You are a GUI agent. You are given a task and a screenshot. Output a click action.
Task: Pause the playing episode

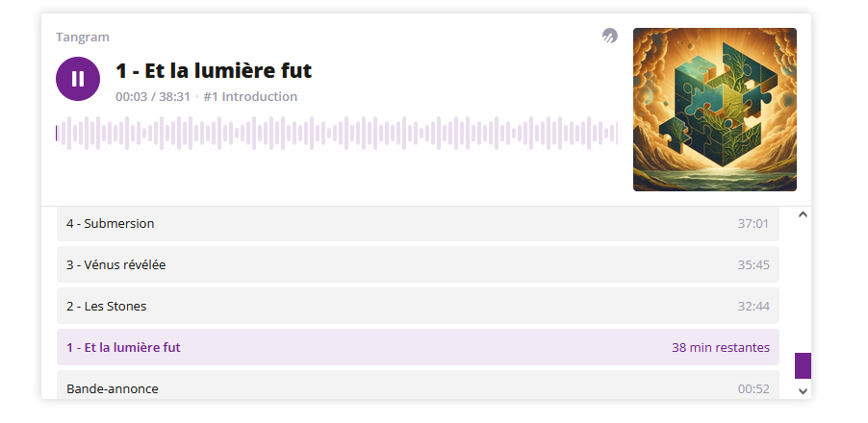pyautogui.click(x=78, y=79)
